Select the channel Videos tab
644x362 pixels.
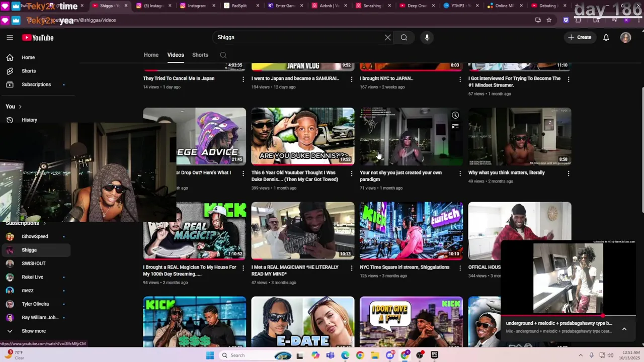point(176,55)
